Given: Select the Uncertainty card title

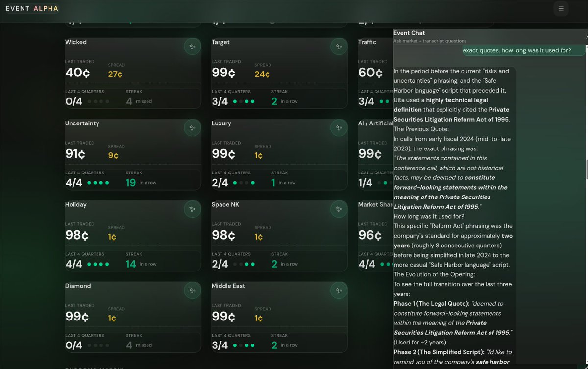Looking at the screenshot, I should point(82,123).
